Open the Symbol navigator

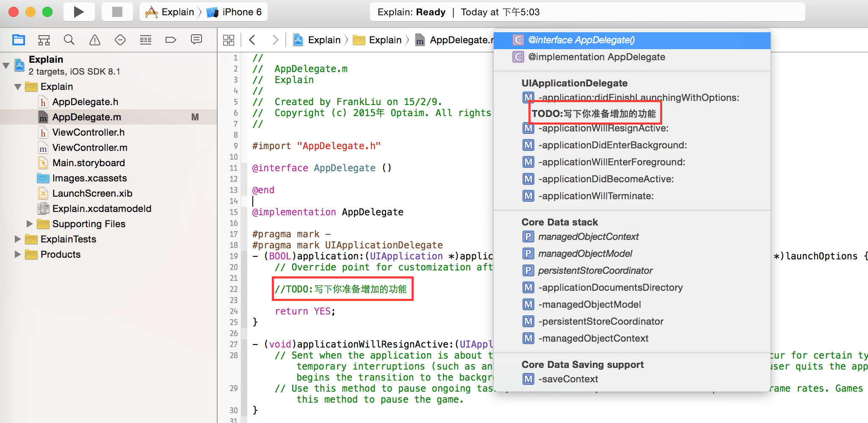click(x=44, y=40)
